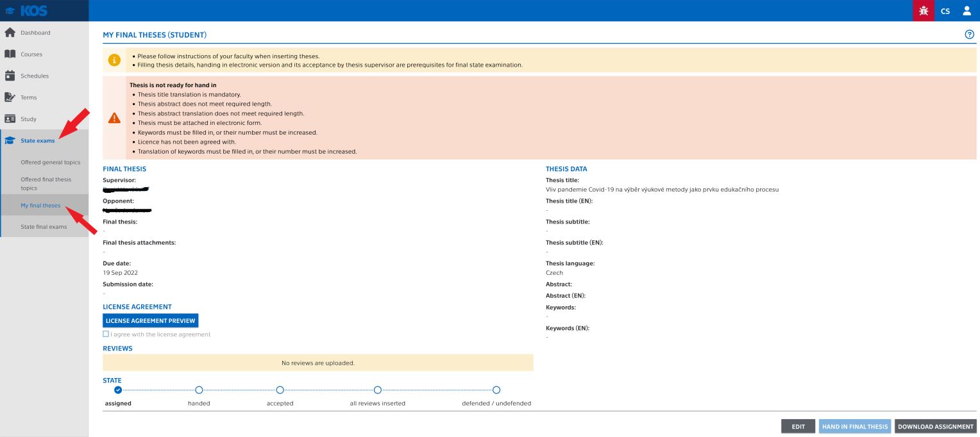Click the 'handed' state step circle
Viewport: 980px width, 437px height.
tap(199, 390)
